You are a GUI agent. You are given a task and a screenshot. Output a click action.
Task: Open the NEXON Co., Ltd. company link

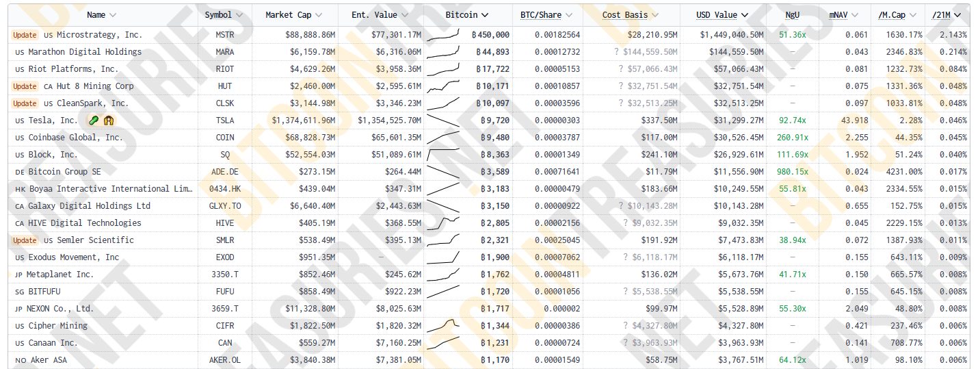(x=60, y=309)
